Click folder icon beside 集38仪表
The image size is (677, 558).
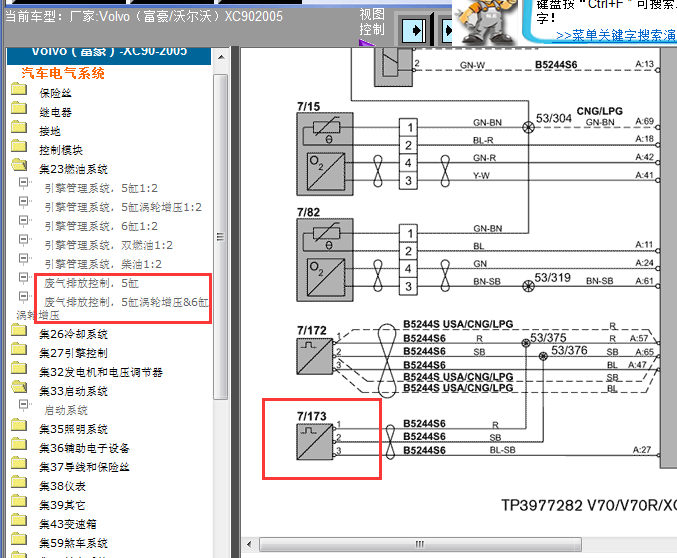pos(19,482)
